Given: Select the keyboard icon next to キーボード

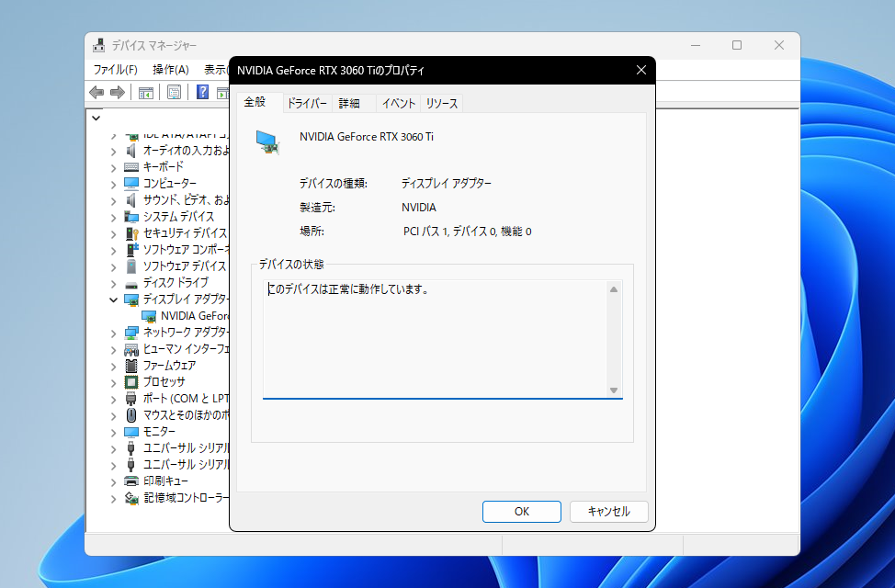Looking at the screenshot, I should click(x=131, y=167).
